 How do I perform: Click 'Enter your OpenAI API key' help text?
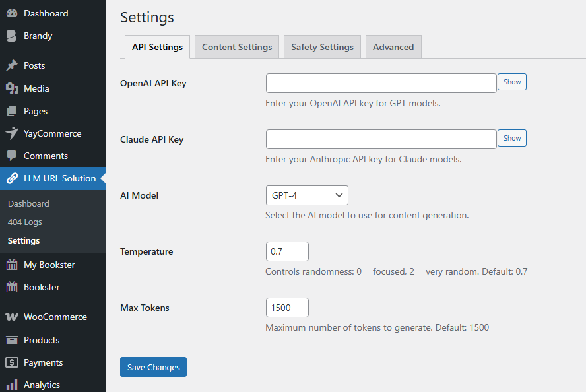tap(353, 103)
